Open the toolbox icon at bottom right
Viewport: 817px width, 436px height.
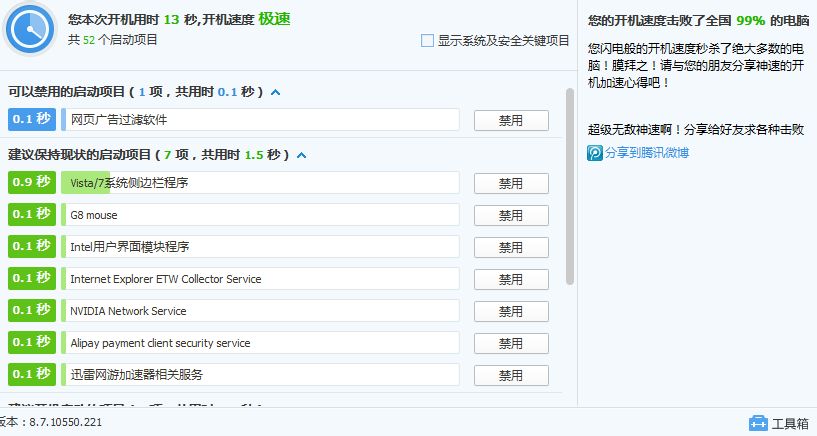[758, 423]
